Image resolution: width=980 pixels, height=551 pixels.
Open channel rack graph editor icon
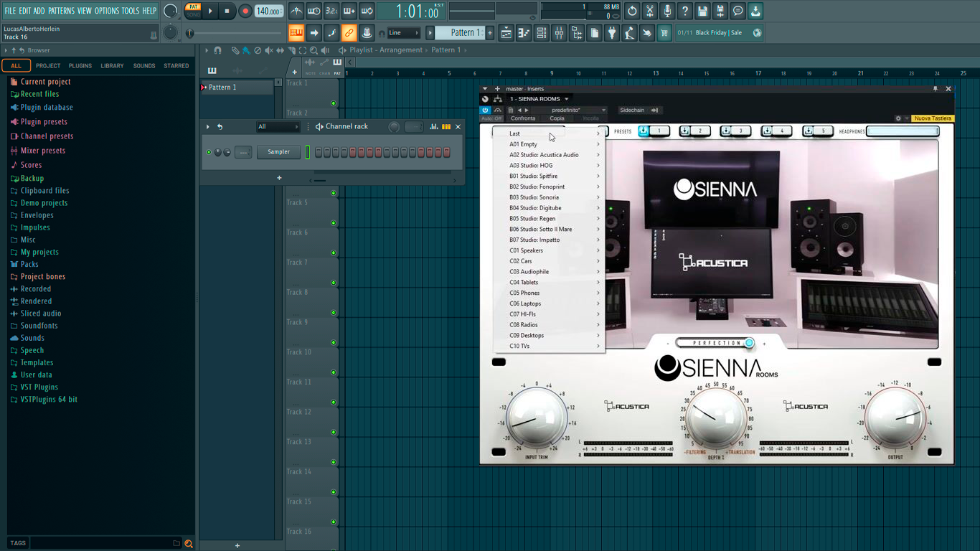434,127
